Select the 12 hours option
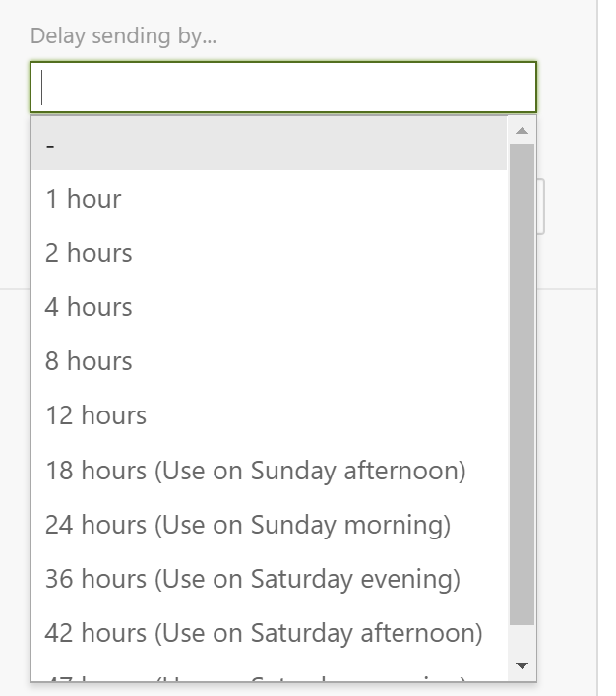The image size is (616, 696). click(269, 415)
